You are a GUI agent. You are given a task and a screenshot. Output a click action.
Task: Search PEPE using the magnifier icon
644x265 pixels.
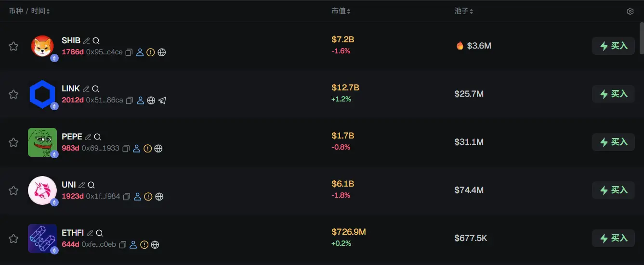pyautogui.click(x=97, y=137)
